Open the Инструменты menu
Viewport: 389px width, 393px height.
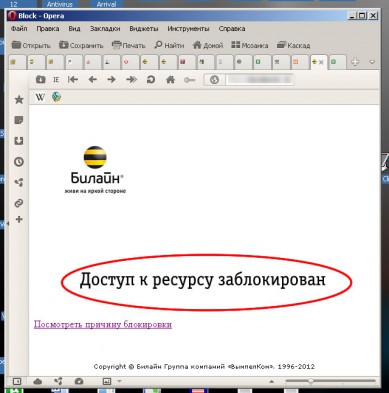pyautogui.click(x=188, y=29)
